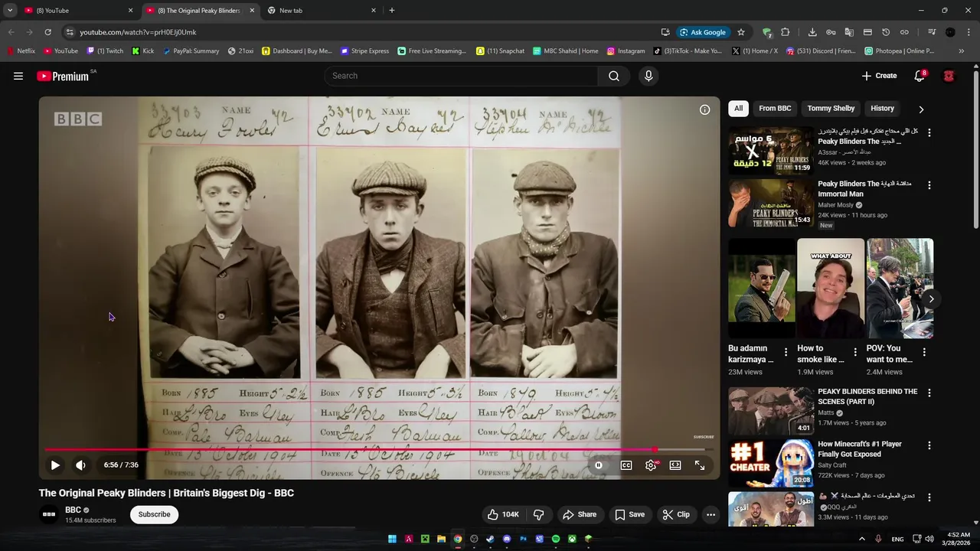
Task: Open the Immortal Man 15:43 thumbnail
Action: tap(771, 204)
